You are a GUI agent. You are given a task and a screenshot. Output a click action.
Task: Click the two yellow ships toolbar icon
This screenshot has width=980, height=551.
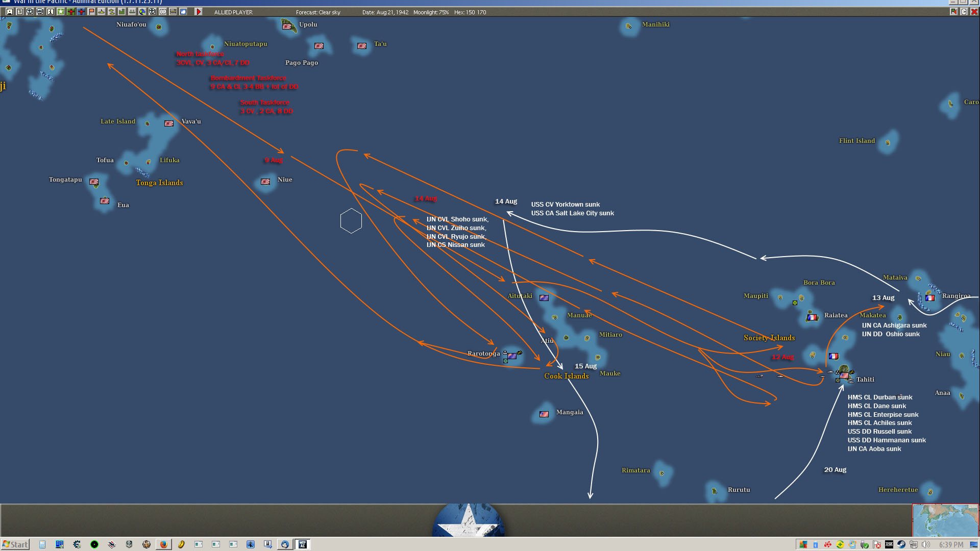click(111, 12)
